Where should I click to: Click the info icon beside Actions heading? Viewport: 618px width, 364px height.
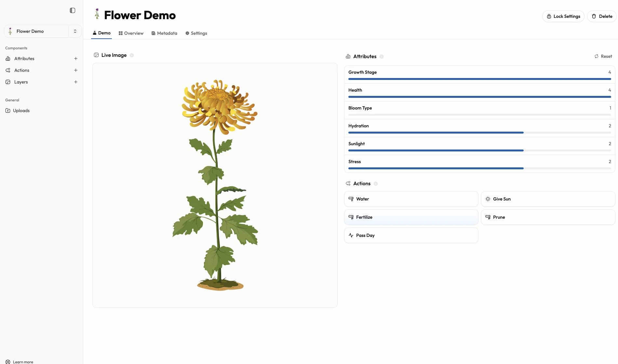(x=376, y=184)
